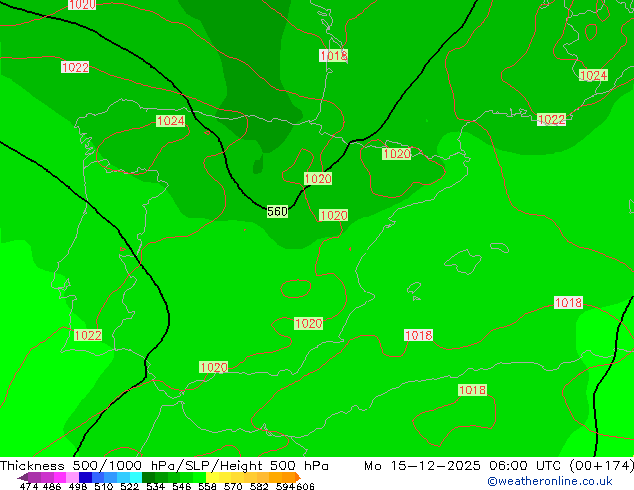634x490 pixels.
Task: Pick the bright yellow legend swatch
Action: [212, 477]
